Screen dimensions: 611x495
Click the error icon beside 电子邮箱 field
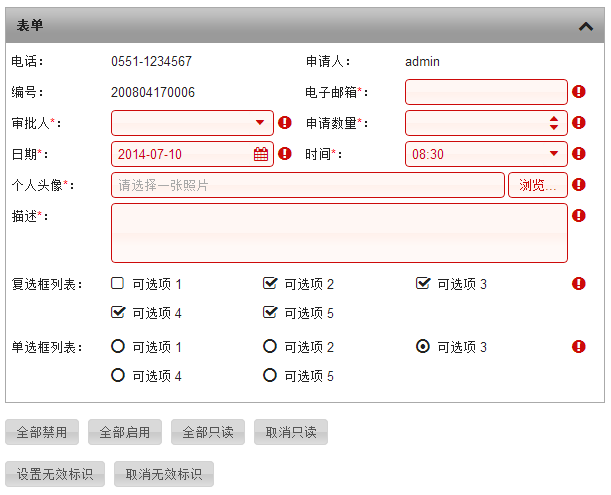pos(579,92)
